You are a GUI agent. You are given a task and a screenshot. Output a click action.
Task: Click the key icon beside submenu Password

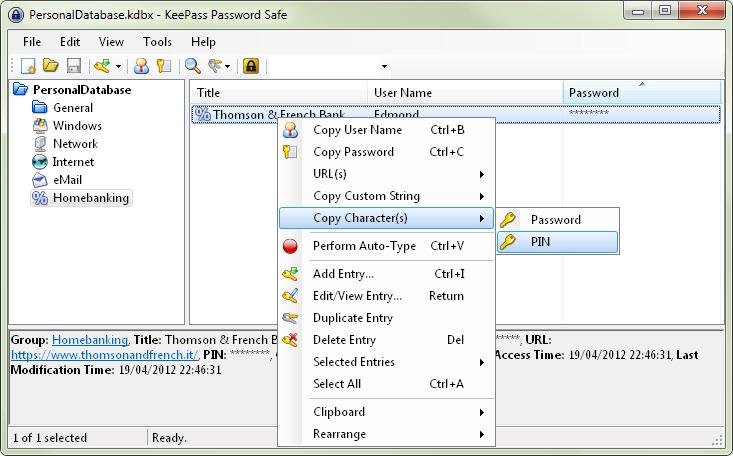[x=508, y=220]
